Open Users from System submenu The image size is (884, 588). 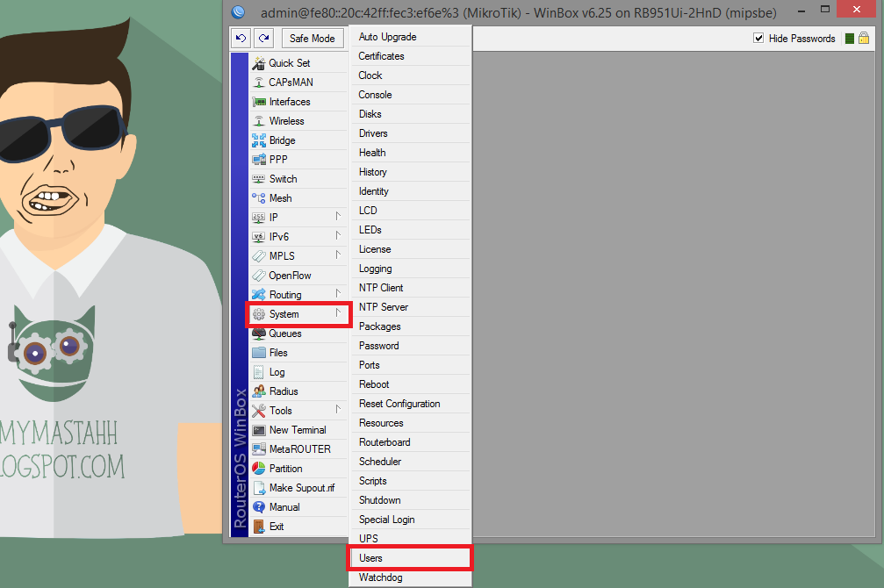click(x=411, y=558)
